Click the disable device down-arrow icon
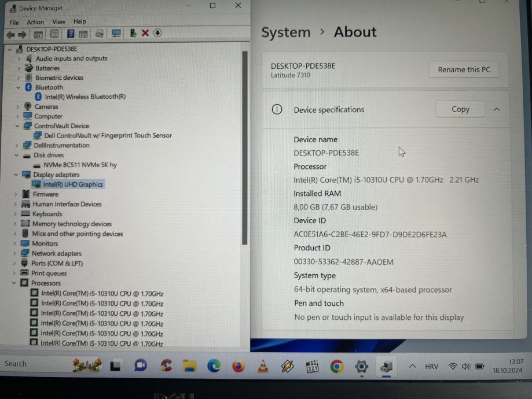532x399 pixels. coord(157,33)
